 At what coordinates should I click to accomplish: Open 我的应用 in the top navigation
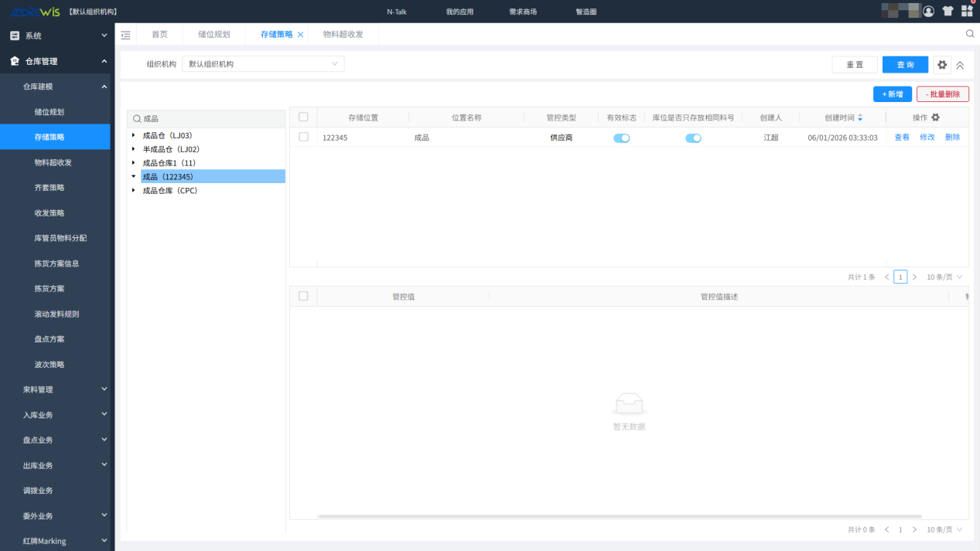coord(459,12)
